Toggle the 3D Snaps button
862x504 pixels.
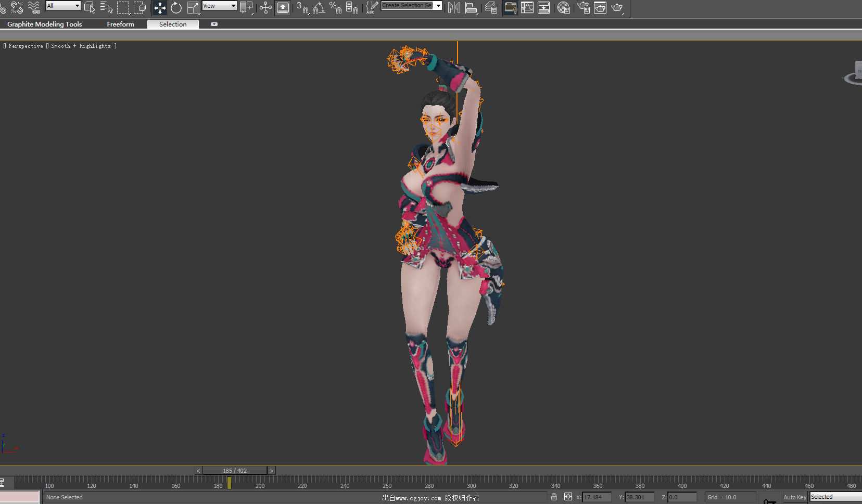point(302,7)
